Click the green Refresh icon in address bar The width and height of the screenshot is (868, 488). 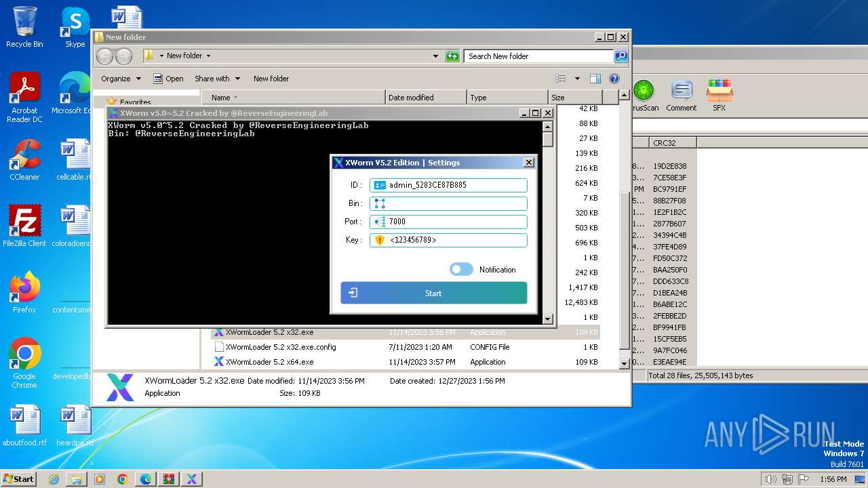click(x=452, y=56)
